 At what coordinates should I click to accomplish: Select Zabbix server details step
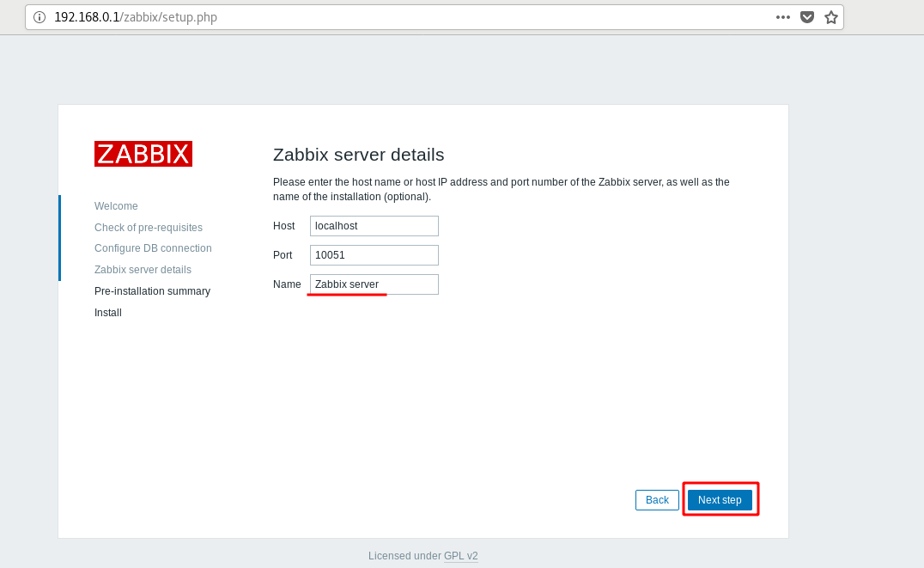(143, 270)
